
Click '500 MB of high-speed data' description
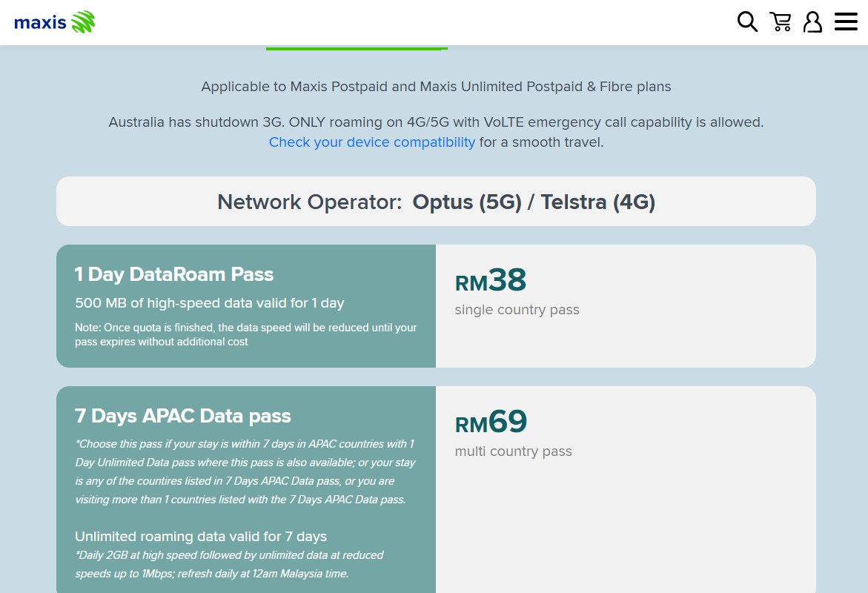click(x=210, y=303)
